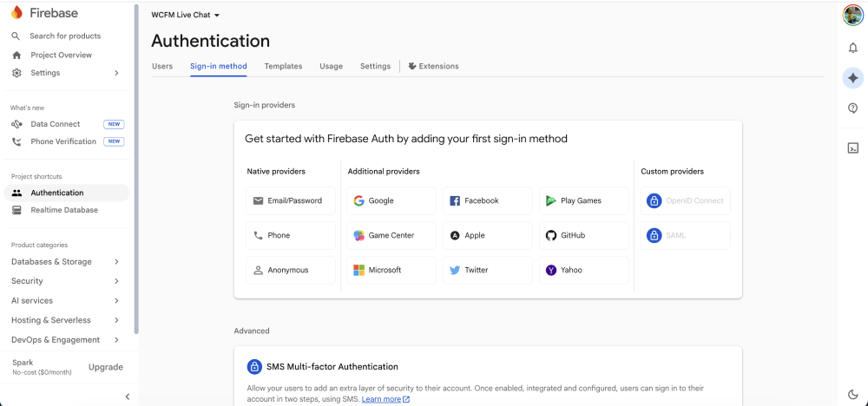Collapse the sidebar using the chevron
Viewport: 868px width, 406px height.
pyautogui.click(x=128, y=396)
